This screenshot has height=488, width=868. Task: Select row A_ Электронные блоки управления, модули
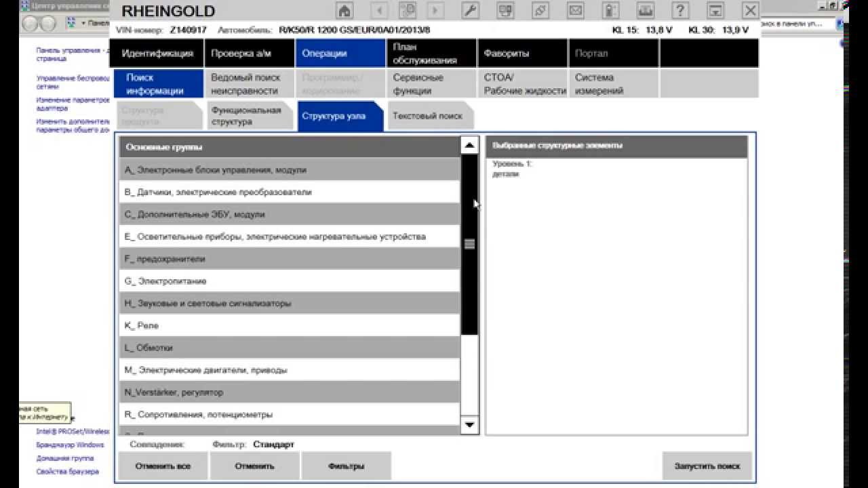click(x=290, y=169)
